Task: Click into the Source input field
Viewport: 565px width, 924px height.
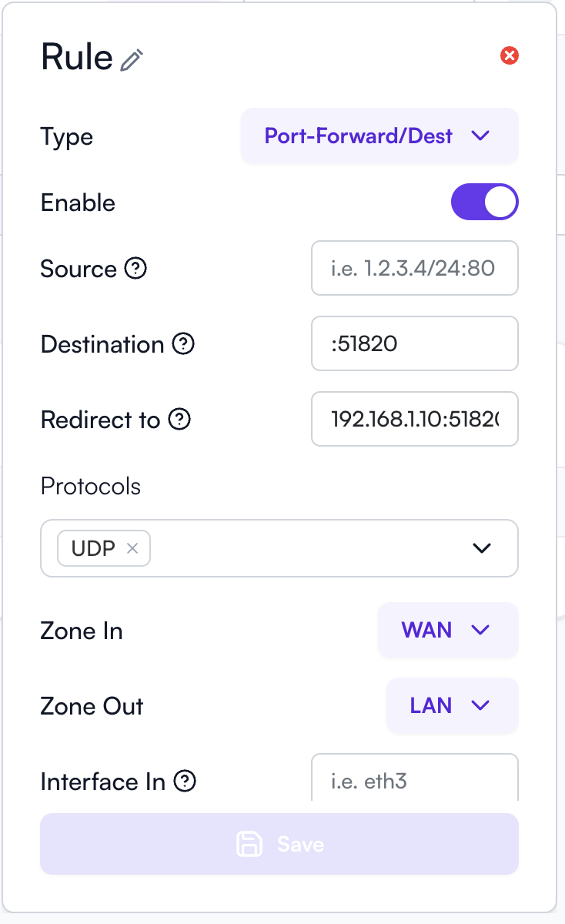Action: (x=414, y=268)
